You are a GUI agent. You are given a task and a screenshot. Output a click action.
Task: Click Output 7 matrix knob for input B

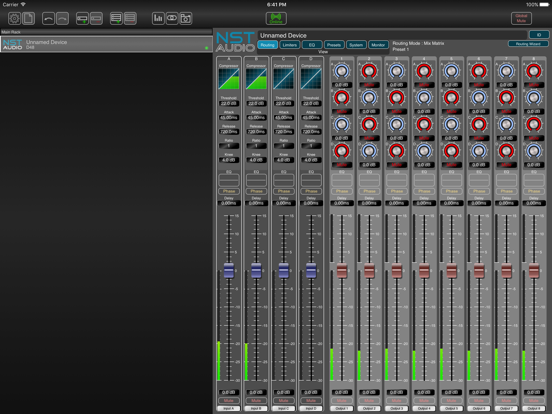point(506,98)
